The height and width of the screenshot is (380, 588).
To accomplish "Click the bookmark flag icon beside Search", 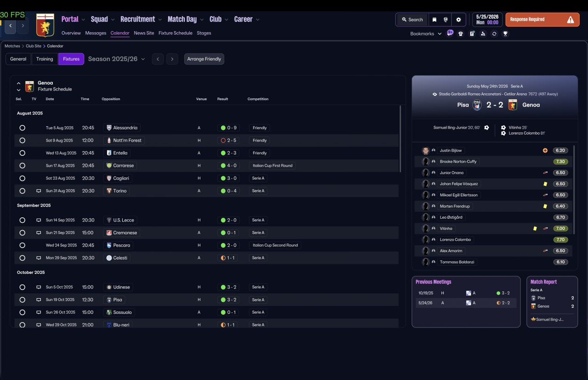I will tap(434, 20).
